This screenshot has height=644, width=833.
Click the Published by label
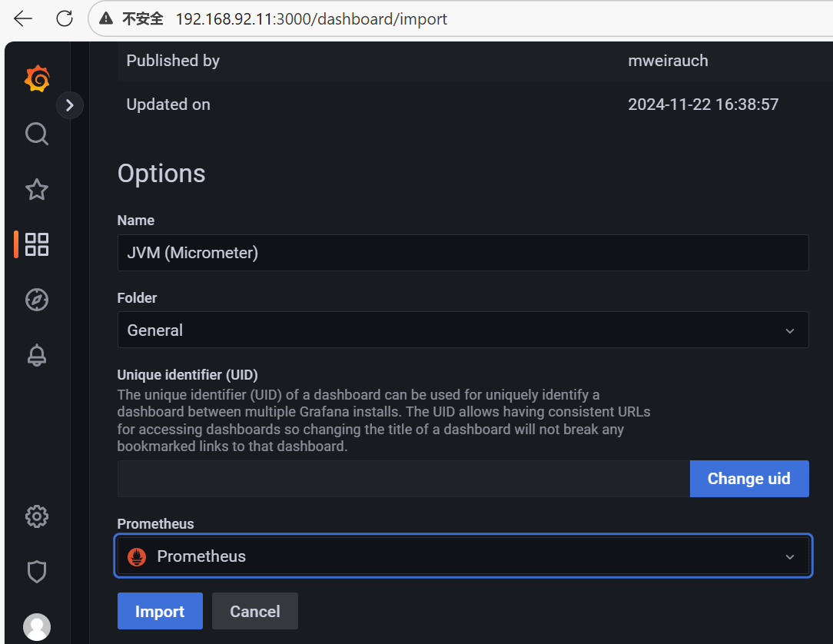click(173, 61)
